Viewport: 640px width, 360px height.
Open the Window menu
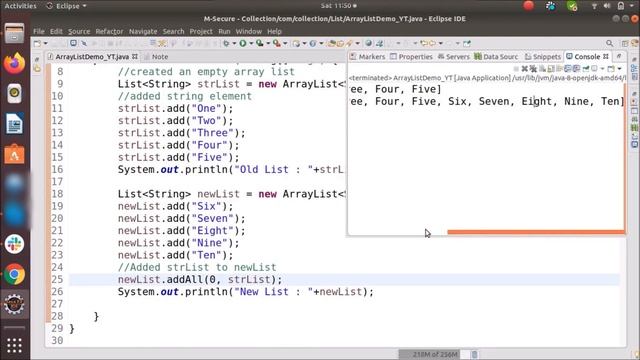point(249,31)
